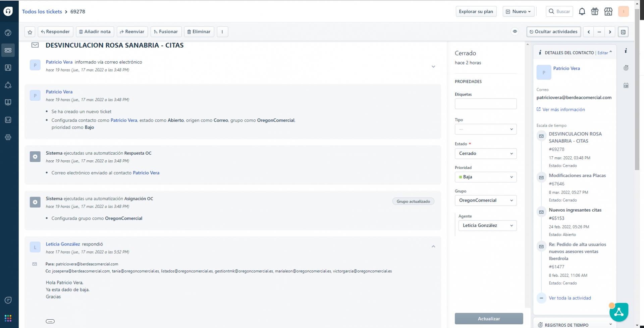Image resolution: width=644 pixels, height=328 pixels.
Task: Click the Grupo actualizado badge
Action: pos(413,201)
